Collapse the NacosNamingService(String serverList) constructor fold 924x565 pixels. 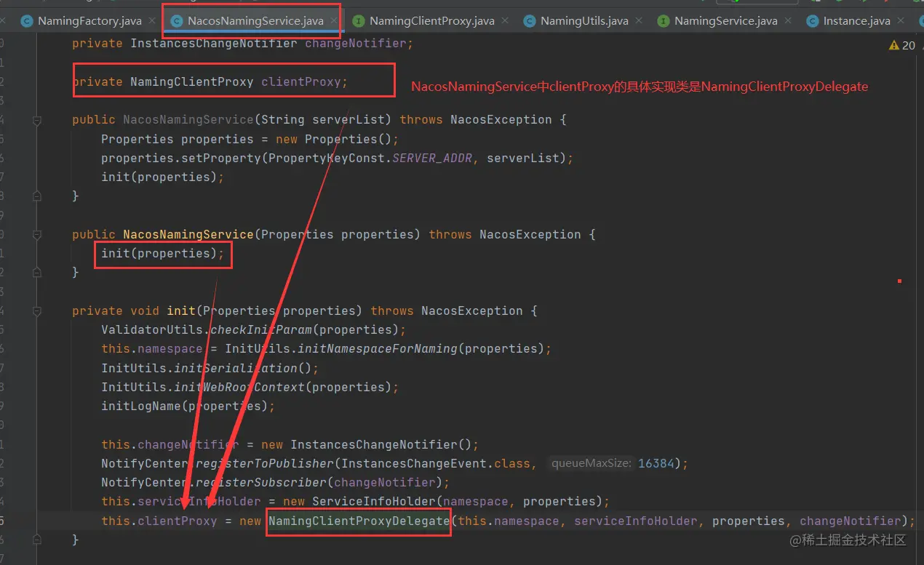pyautogui.click(x=37, y=120)
